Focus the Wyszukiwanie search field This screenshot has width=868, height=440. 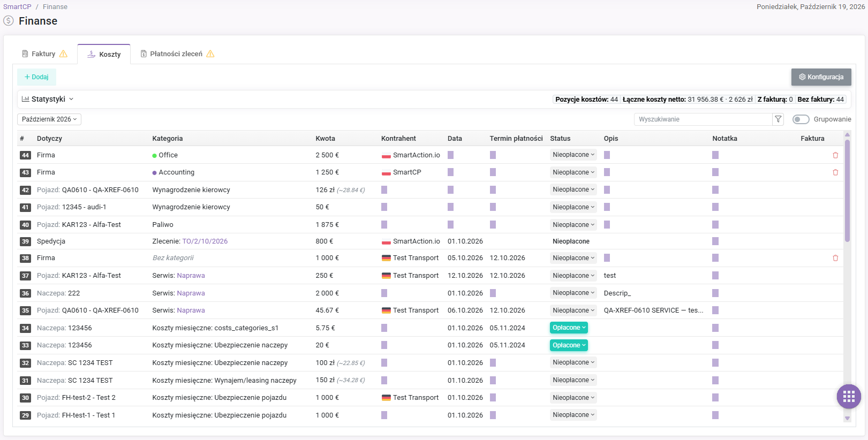click(x=703, y=119)
